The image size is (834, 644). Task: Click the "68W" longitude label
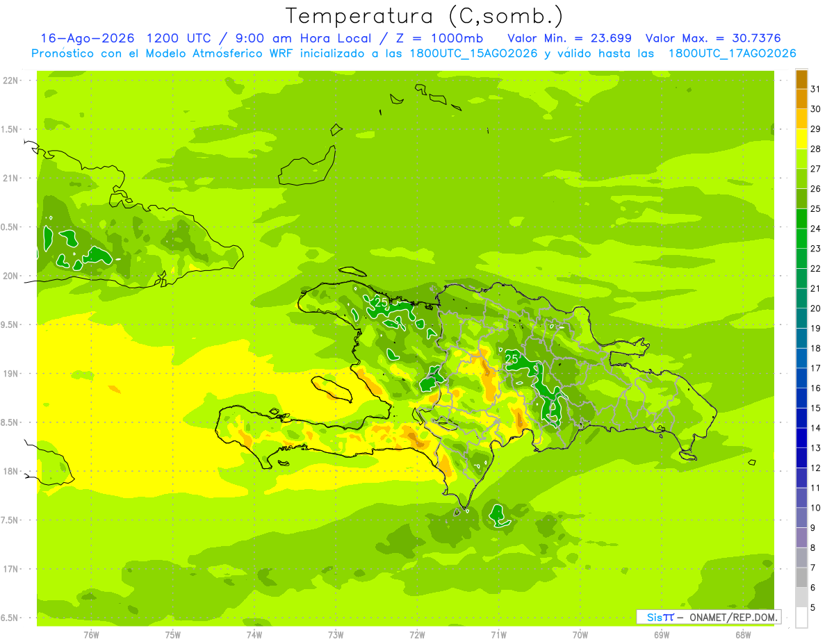click(x=743, y=635)
